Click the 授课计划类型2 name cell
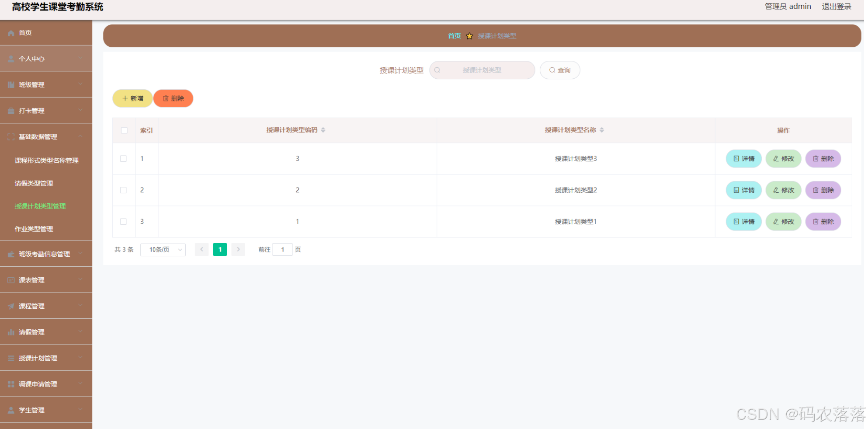868x429 pixels. 576,190
